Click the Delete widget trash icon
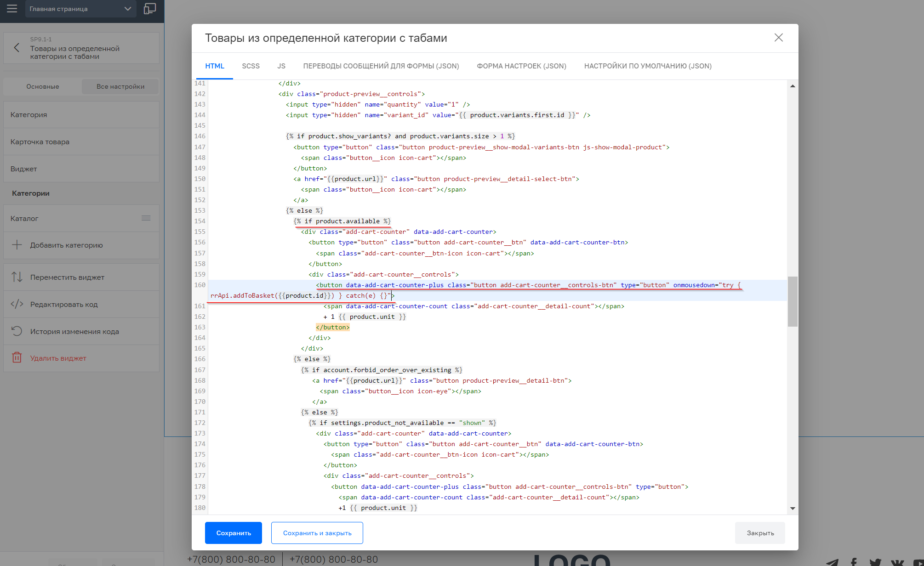This screenshot has width=924, height=566. tap(17, 358)
